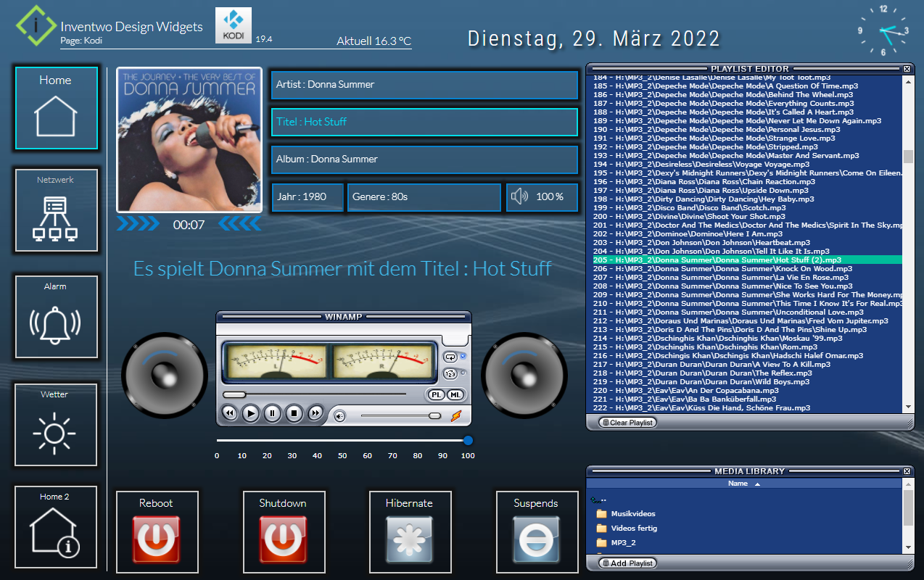
Task: Click the Winamp title bar
Action: pos(344,316)
